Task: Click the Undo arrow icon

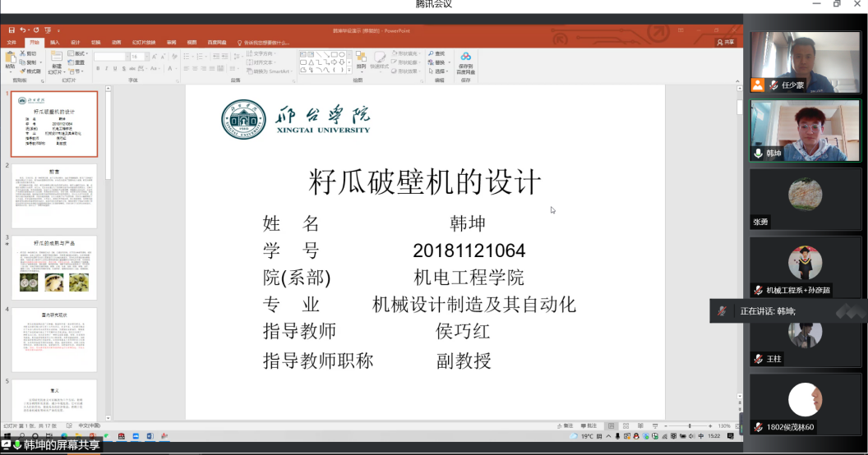Action: [x=23, y=30]
